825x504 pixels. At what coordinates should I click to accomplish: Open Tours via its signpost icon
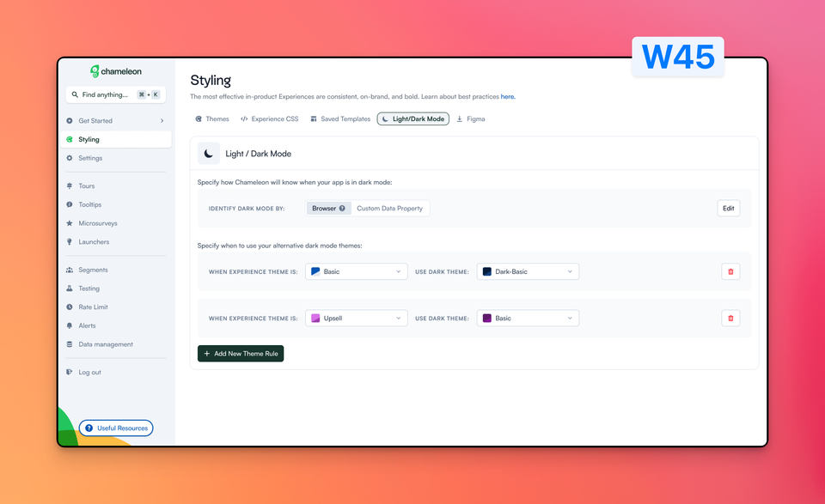pos(70,186)
